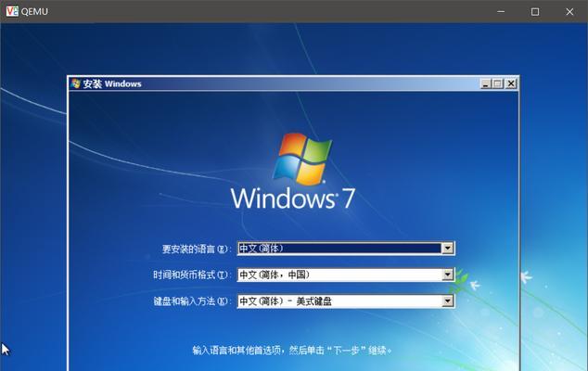Click the 中文(简体) - 美式键盘 field
Image resolution: width=588 pixels, height=371 pixels.
pos(346,301)
